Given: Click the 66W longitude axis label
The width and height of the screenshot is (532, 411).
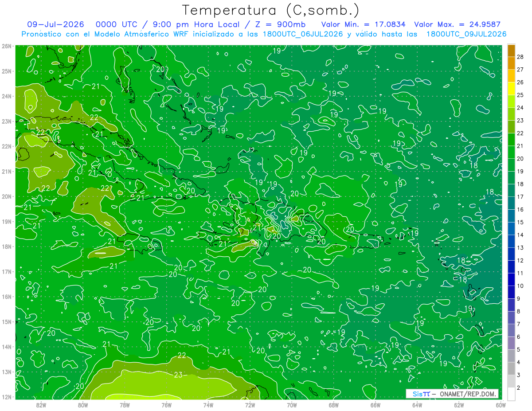Looking at the screenshot, I should tap(376, 405).
